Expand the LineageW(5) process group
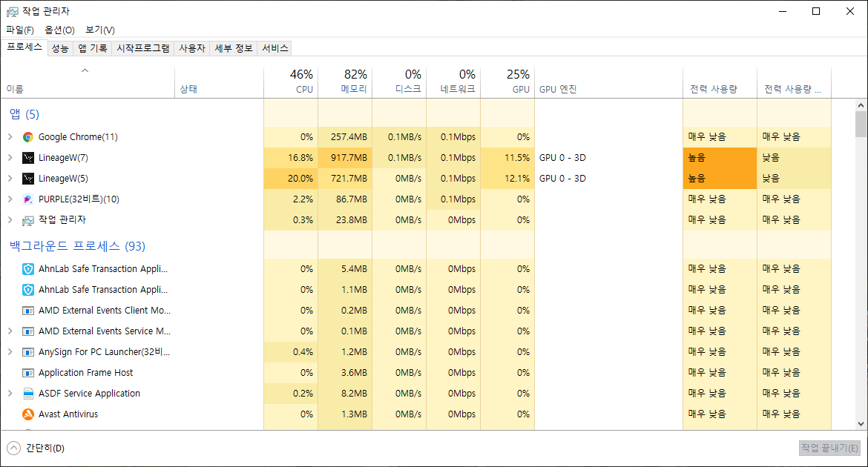This screenshot has width=868, height=467. (x=10, y=178)
